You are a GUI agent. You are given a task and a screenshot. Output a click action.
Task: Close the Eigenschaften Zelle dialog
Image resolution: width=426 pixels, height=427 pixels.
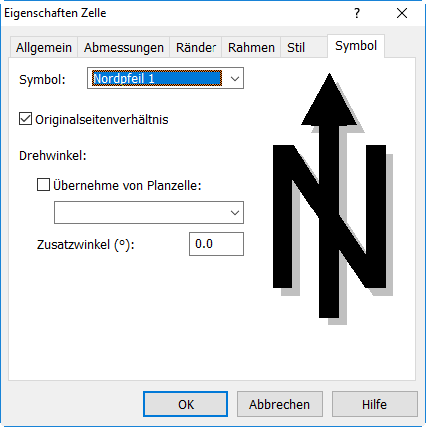(x=402, y=13)
